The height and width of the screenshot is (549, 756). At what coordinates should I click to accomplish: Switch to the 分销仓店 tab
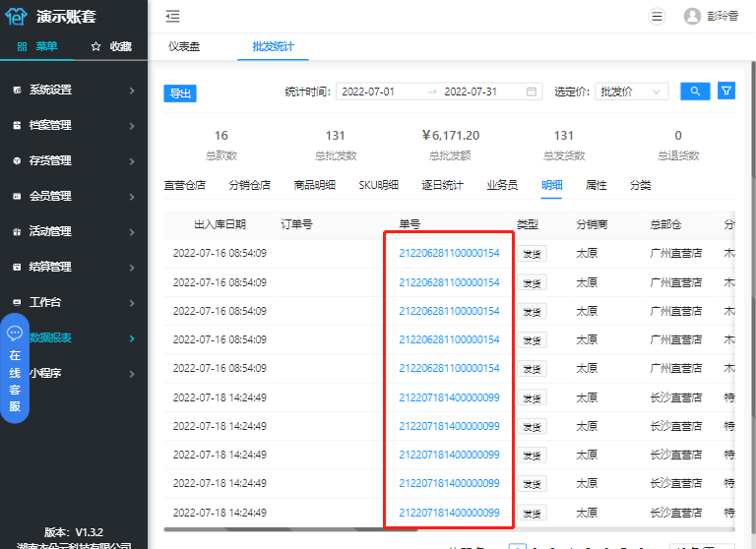click(250, 185)
